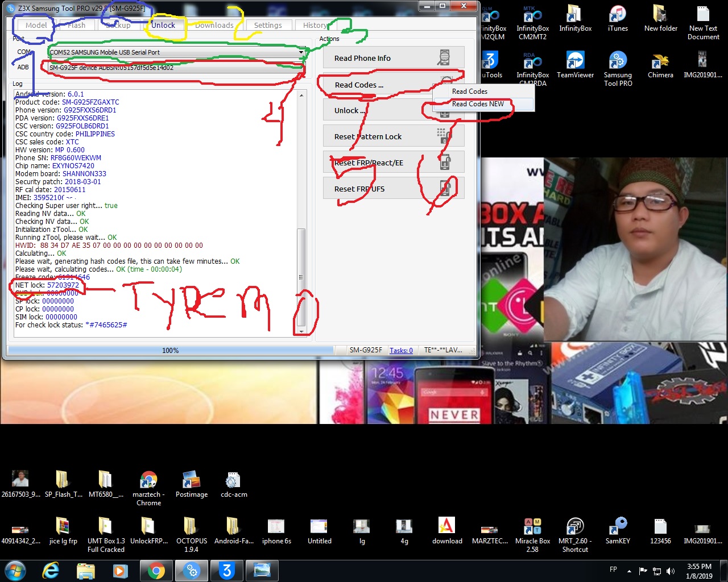Open the InfinityBox CM2MT2 desktop shortcut
The width and height of the screenshot is (728, 582).
coord(532,23)
